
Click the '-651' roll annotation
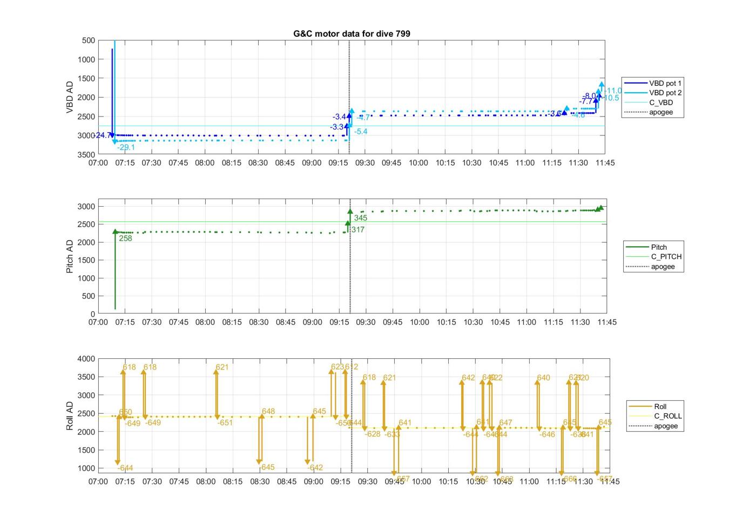coord(225,422)
